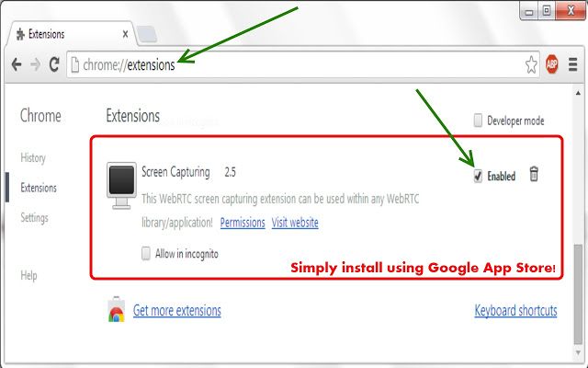Open Get more extensions link
Viewport: 588px width, 368px height.
[x=177, y=311]
